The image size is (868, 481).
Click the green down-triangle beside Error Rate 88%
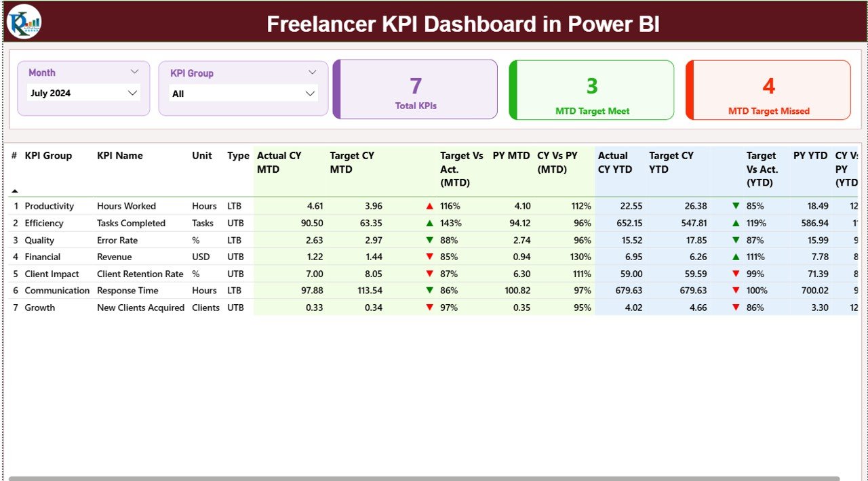point(430,240)
